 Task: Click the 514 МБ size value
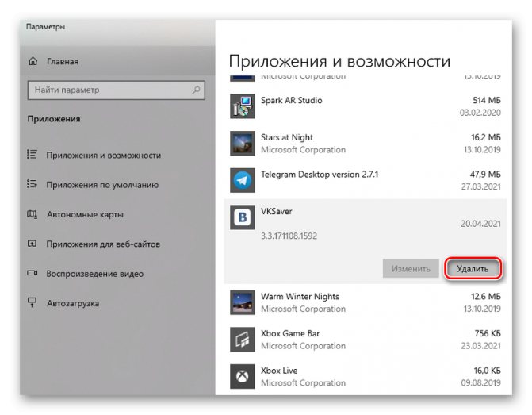(487, 100)
